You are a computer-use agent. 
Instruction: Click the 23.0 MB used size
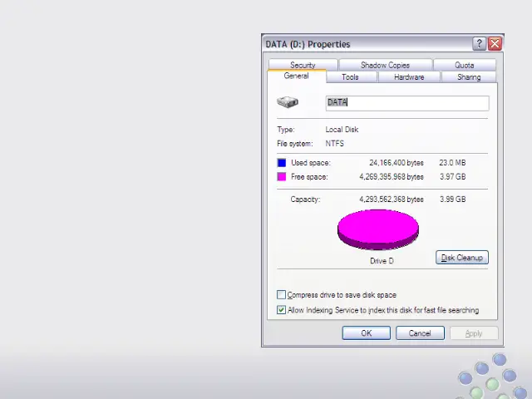pos(452,163)
